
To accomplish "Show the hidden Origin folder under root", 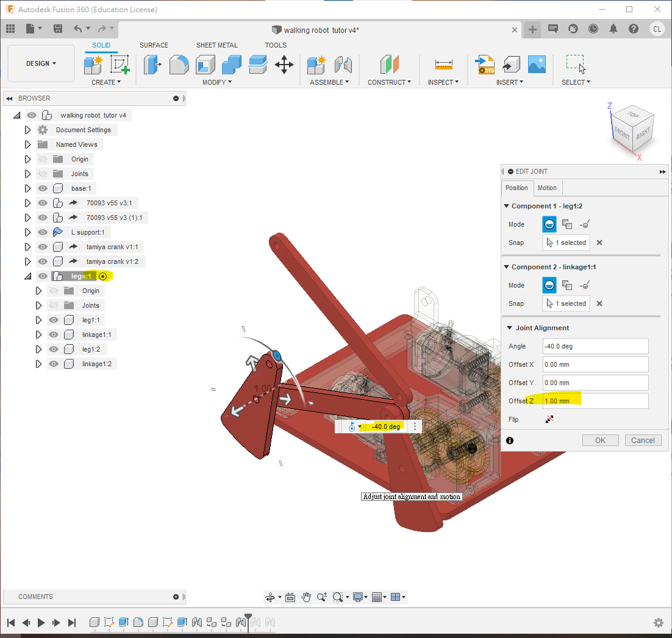I will [x=43, y=159].
